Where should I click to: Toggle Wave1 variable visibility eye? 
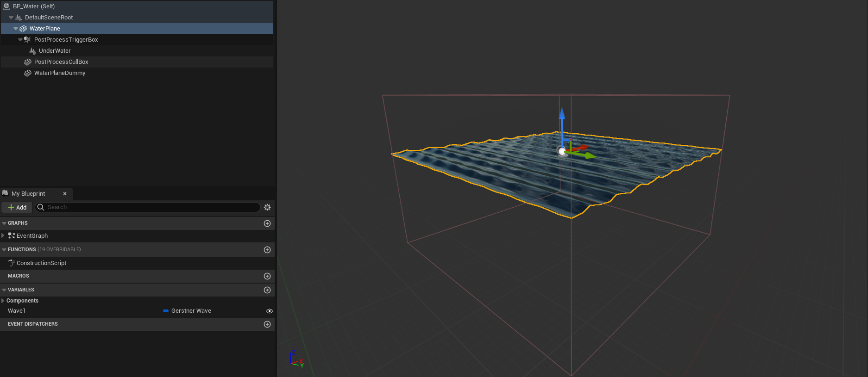[269, 311]
